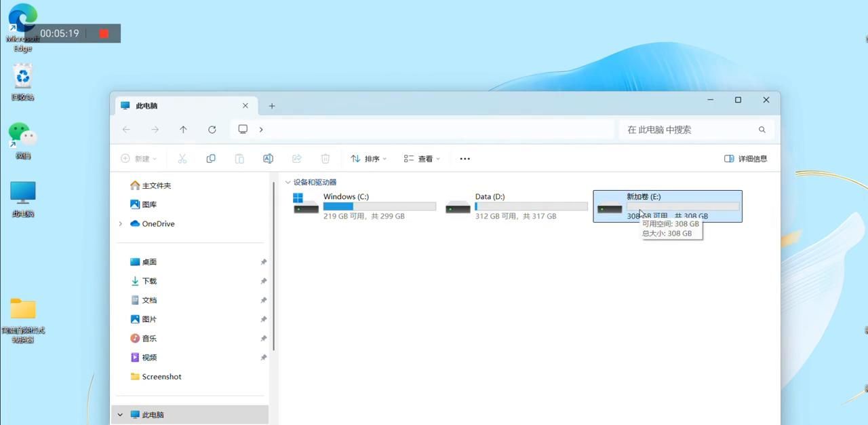The height and width of the screenshot is (425, 868).
Task: Open the 查看 view dropdown
Action: [x=422, y=159]
